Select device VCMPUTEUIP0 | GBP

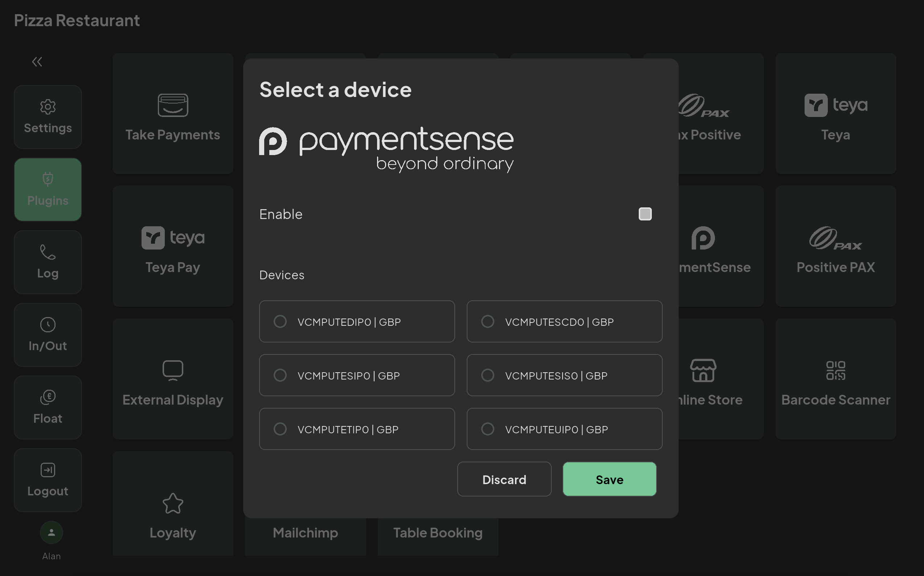point(564,429)
